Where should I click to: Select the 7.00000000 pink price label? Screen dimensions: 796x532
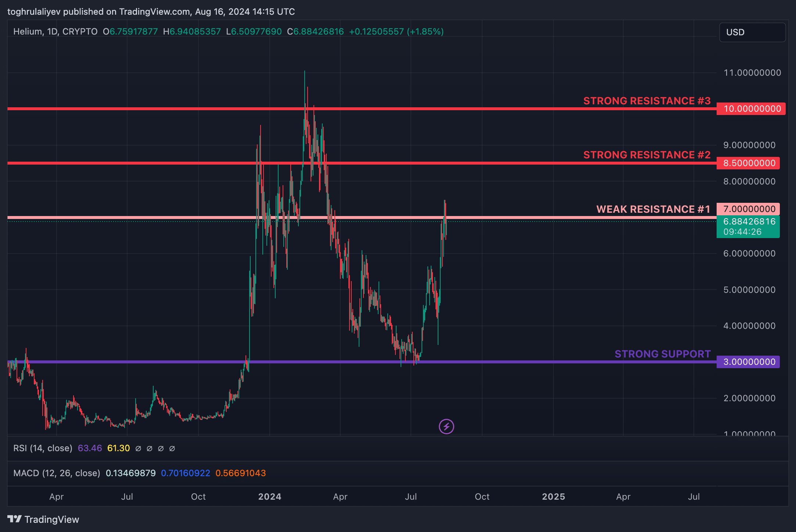tap(748, 209)
